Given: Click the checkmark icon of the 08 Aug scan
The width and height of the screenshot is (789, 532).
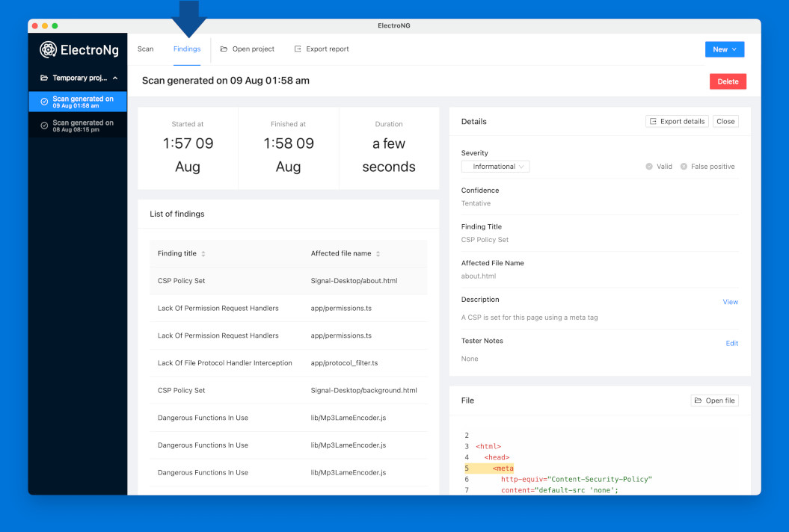Looking at the screenshot, I should tap(44, 126).
